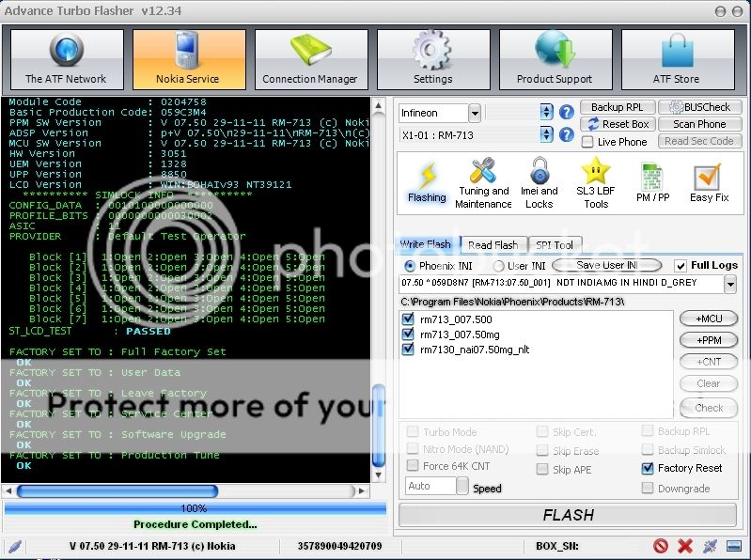Click the Scan Phone button
Image resolution: width=751 pixels, height=560 pixels.
pos(699,124)
